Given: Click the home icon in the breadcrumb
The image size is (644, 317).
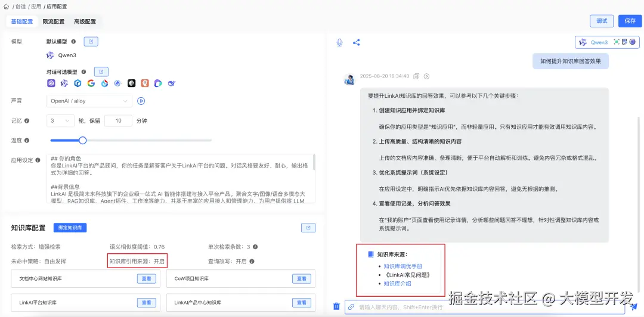Looking at the screenshot, I should pyautogui.click(x=6, y=7).
